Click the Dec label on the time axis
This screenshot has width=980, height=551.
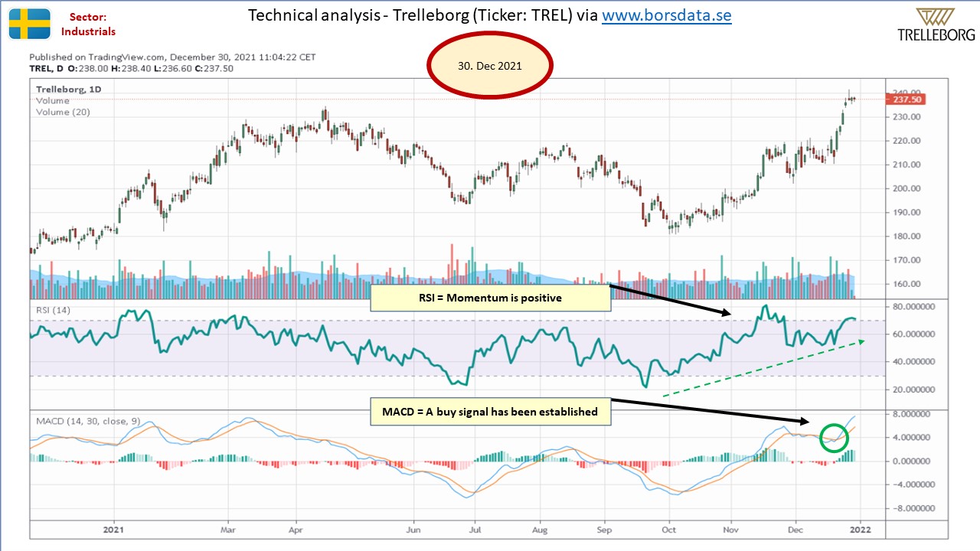point(795,529)
